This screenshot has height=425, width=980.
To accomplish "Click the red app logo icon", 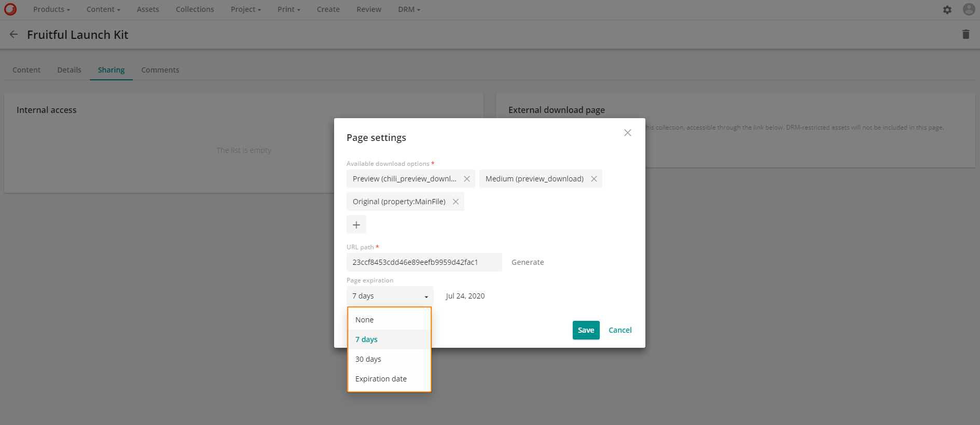I will pyautogui.click(x=10, y=9).
